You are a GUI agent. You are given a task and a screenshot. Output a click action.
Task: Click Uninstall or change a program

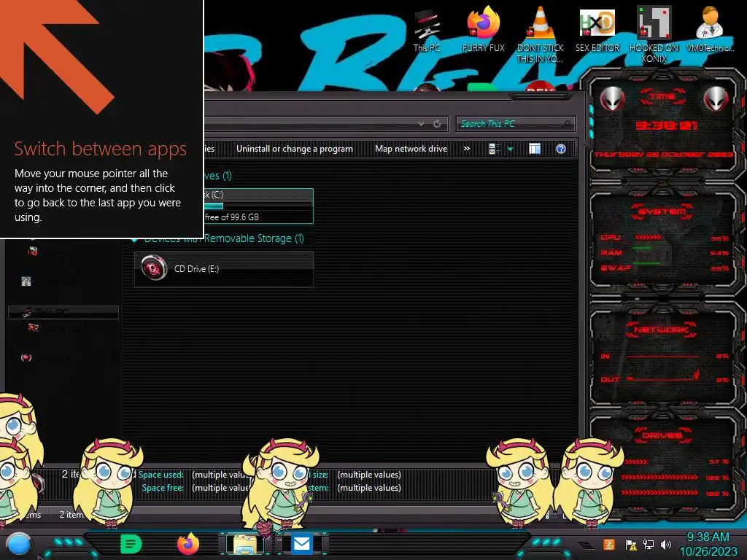[x=295, y=149]
